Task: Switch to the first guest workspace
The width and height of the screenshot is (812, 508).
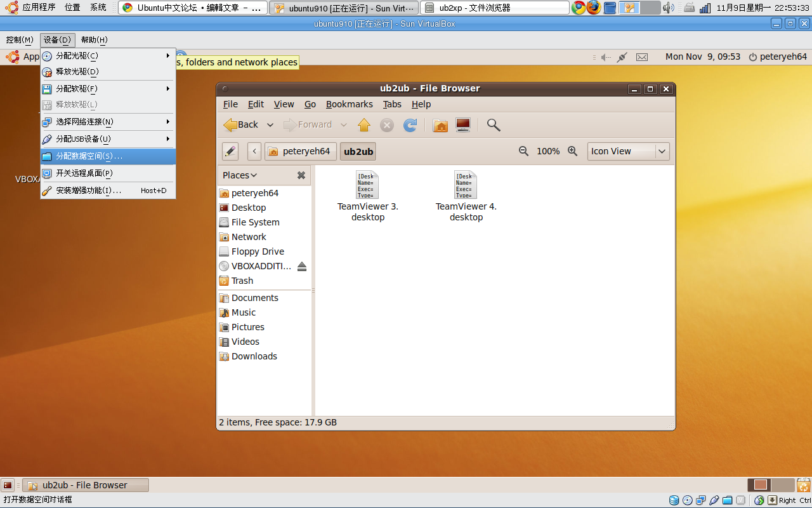Action: 759,485
